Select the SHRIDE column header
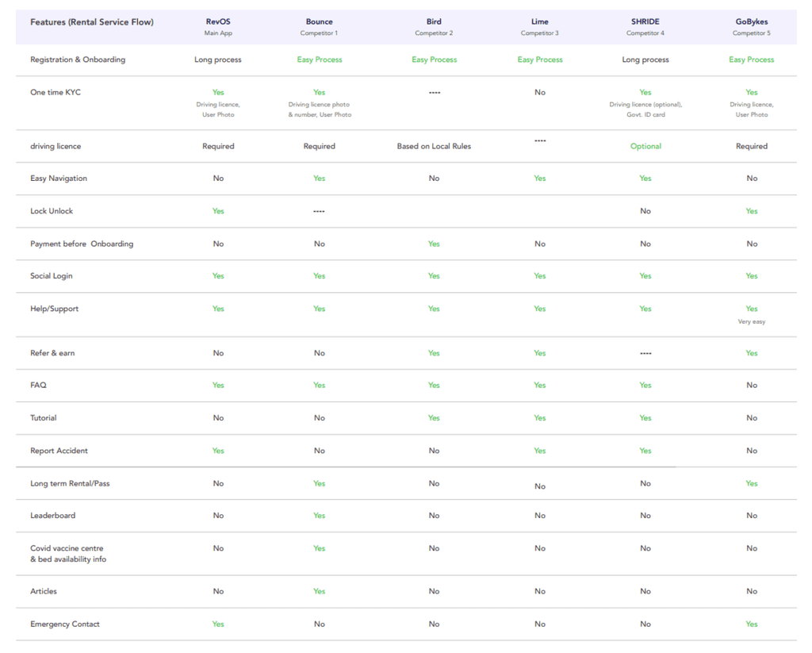The image size is (812, 653). tap(645, 21)
